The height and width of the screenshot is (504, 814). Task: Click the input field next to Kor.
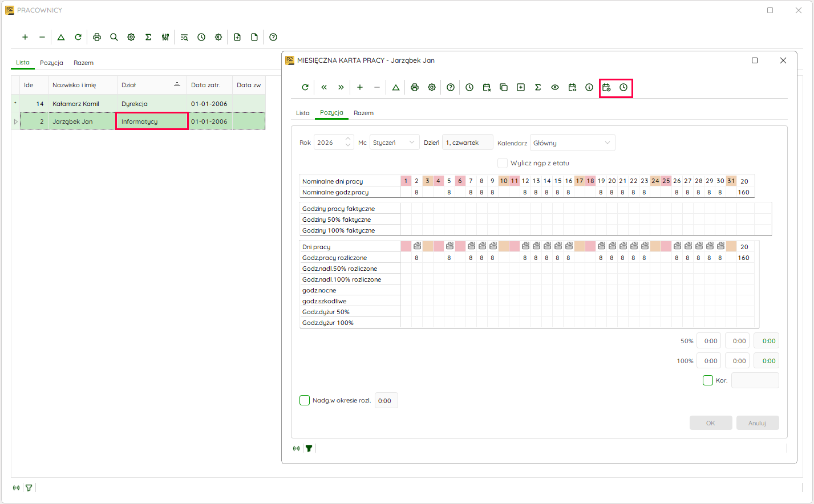[755, 380]
